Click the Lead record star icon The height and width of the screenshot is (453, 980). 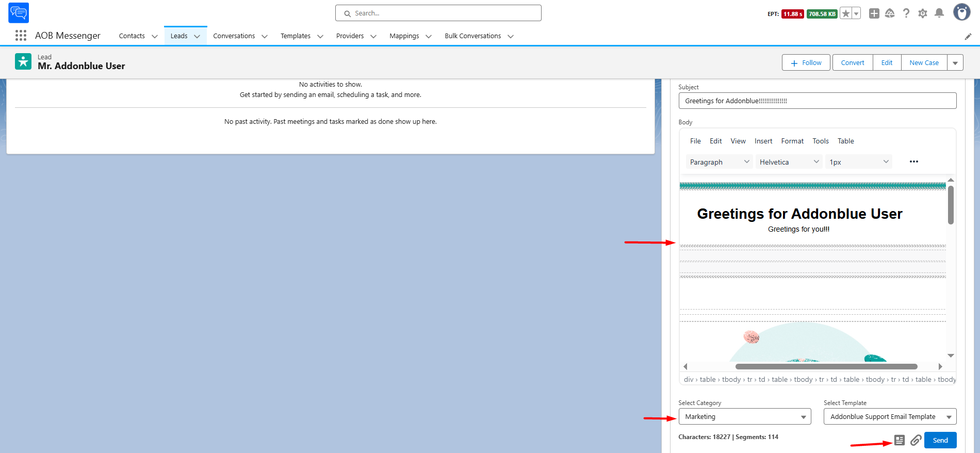[x=23, y=61]
